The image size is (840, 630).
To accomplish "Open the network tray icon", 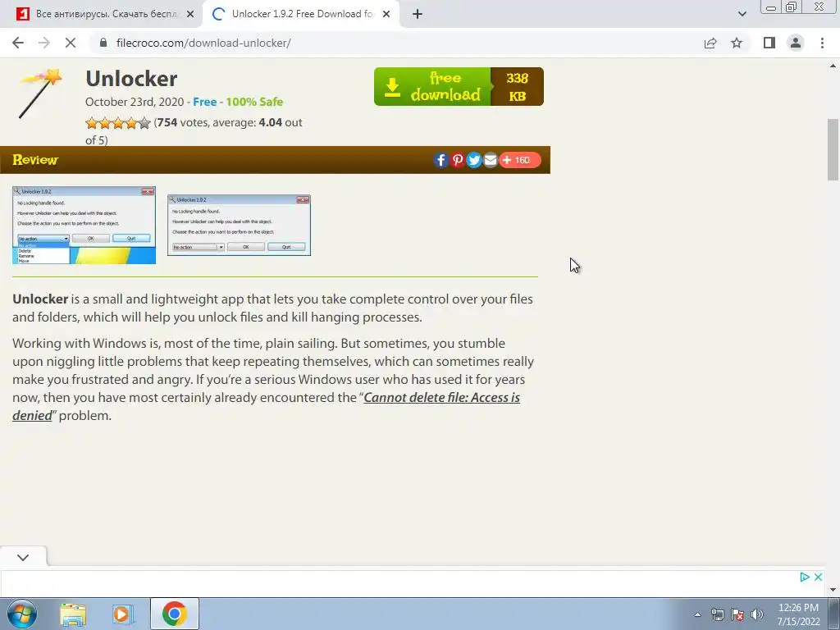I will click(717, 614).
